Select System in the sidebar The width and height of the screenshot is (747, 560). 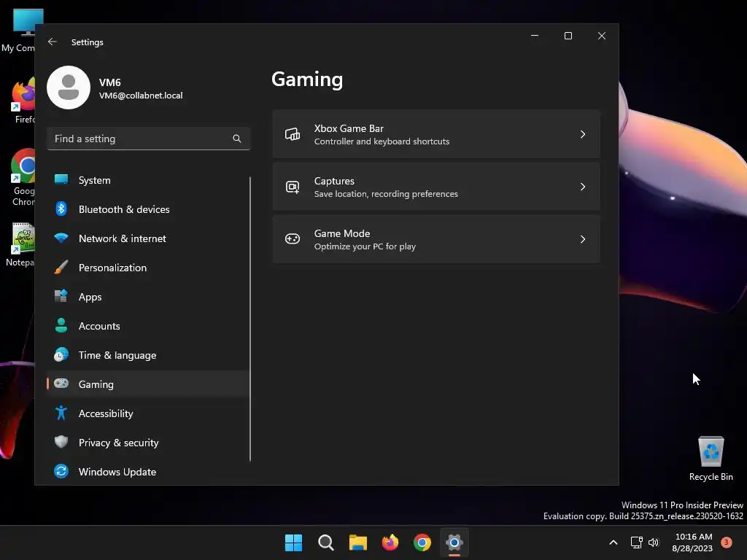[147, 180]
